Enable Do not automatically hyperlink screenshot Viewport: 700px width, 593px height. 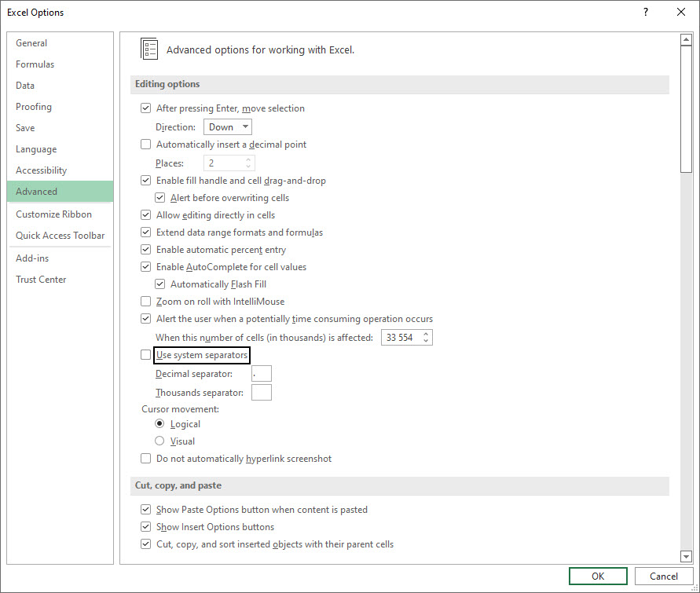145,458
